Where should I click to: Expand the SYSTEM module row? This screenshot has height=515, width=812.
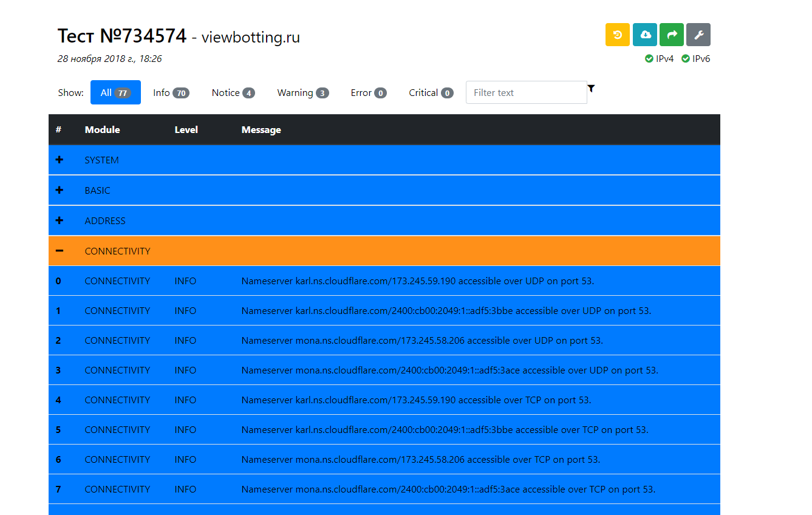coord(60,160)
